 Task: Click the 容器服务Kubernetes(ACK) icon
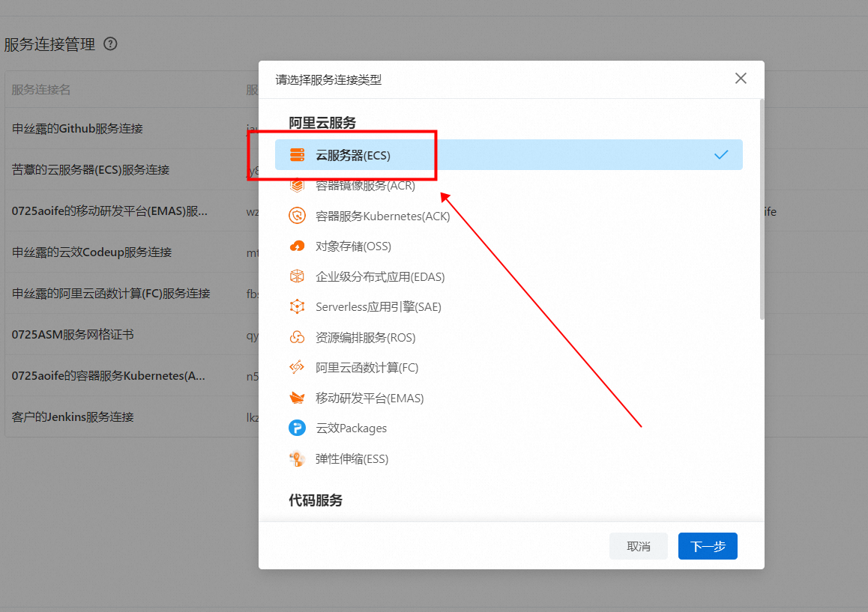298,216
